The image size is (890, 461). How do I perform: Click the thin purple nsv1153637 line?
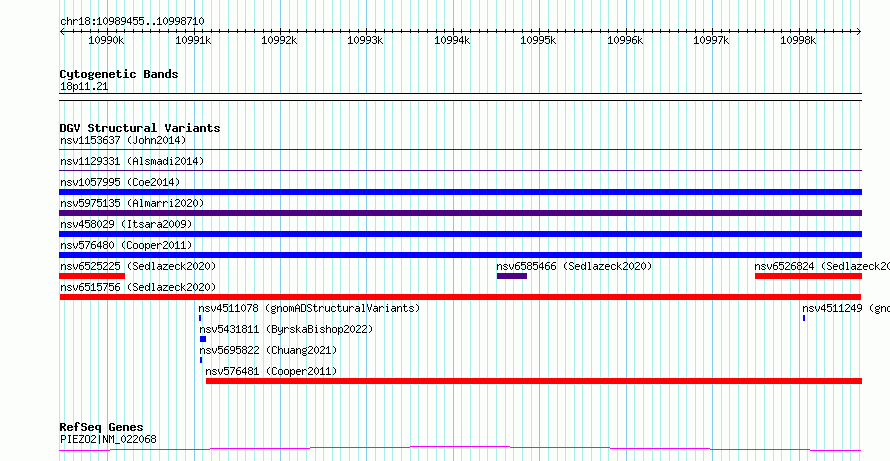(x=460, y=150)
